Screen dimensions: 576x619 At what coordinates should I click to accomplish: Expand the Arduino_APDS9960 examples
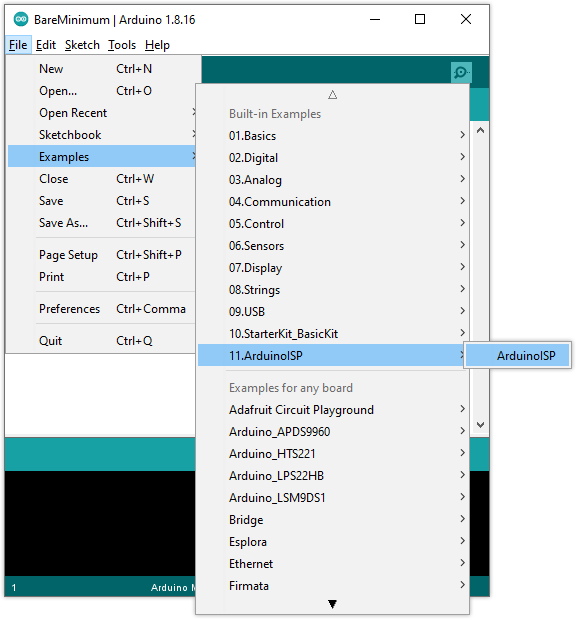(332, 432)
